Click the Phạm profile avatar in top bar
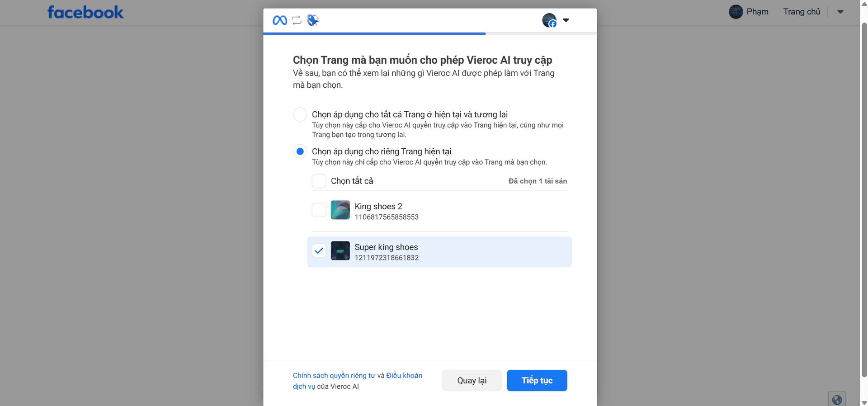Screen dimensions: 868x406 tap(736, 12)
